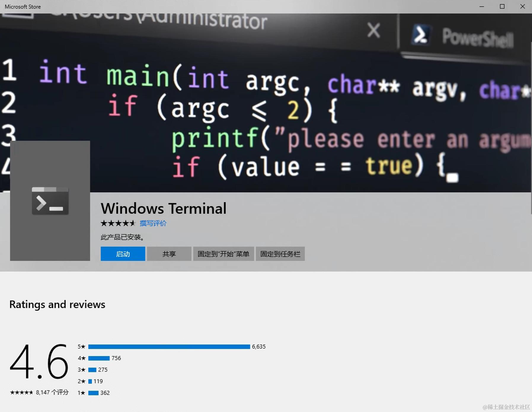Click the page vertical scrollbar thumb
Viewport: 532px width, 412px height.
pyautogui.click(x=531, y=128)
